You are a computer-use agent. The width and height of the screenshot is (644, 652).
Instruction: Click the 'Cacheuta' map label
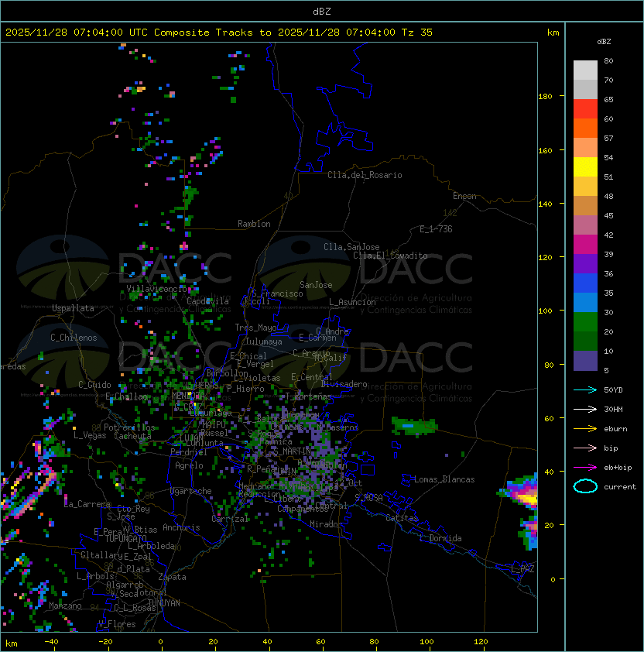point(132,436)
